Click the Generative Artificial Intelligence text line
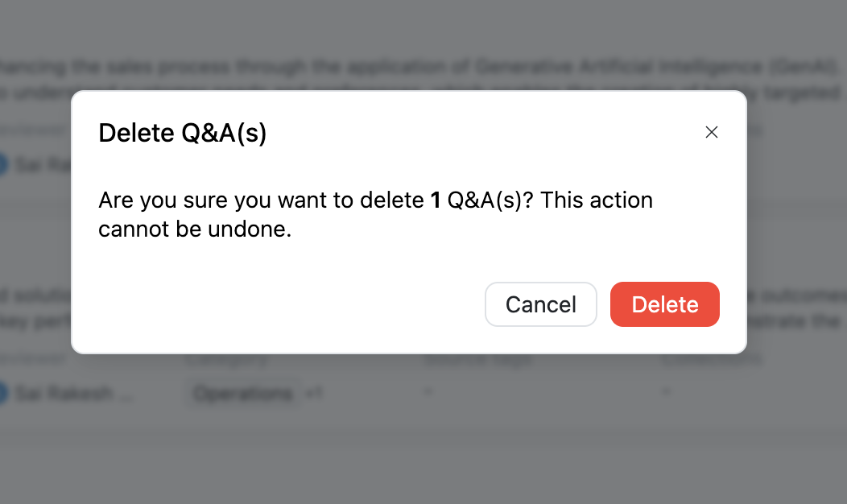Image resolution: width=847 pixels, height=504 pixels. coord(403,65)
